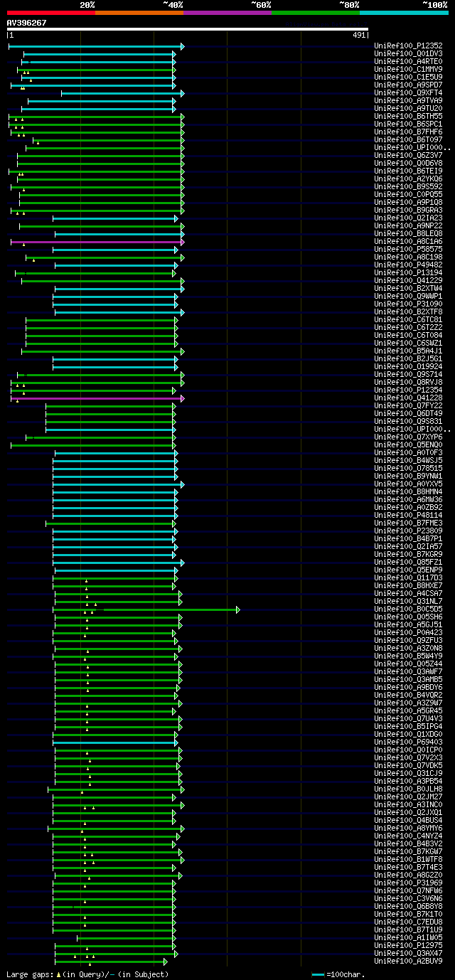The image size is (455, 980).
Task: Click the UniRef100_B1WTF8 label
Action: 408,860
